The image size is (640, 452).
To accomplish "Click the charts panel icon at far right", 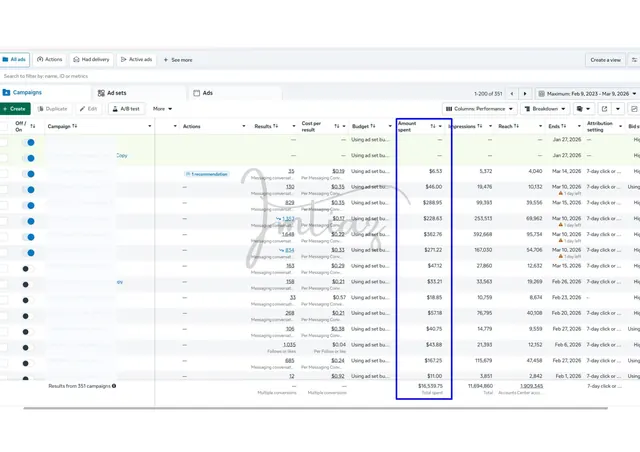I will click(634, 109).
